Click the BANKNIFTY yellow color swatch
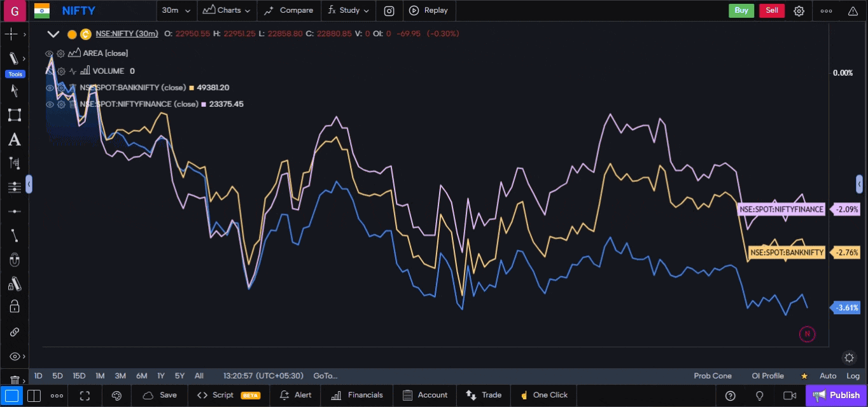The height and width of the screenshot is (407, 868). [x=191, y=87]
